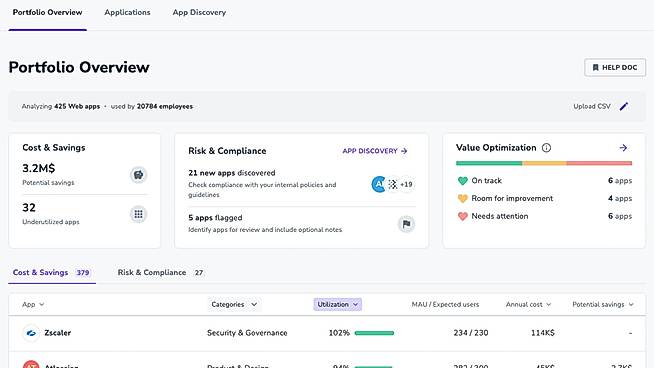The width and height of the screenshot is (654, 368).
Task: Select the Cost & Savings 379 table tab
Action: click(x=52, y=272)
